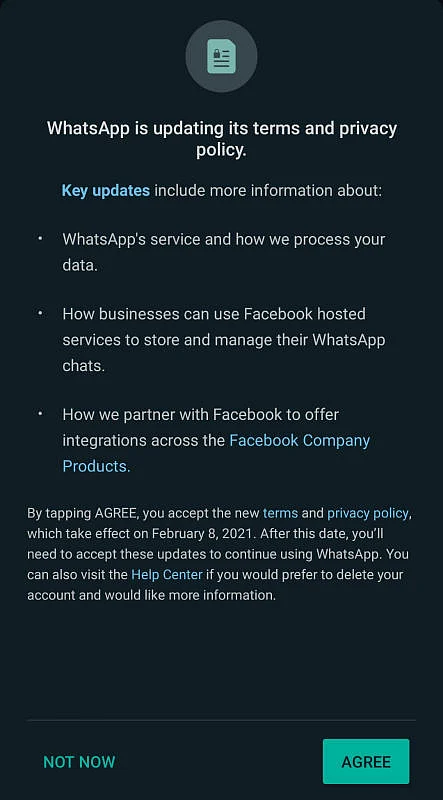
Task: Open the privacy policy link
Action: (x=367, y=513)
